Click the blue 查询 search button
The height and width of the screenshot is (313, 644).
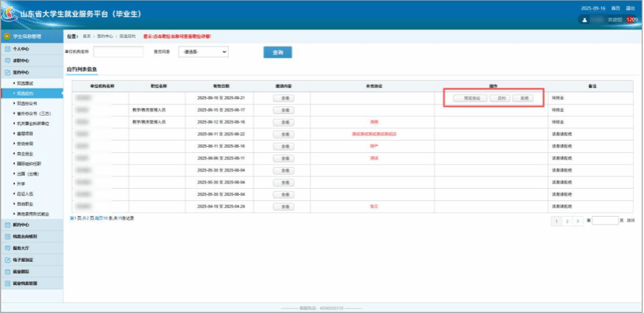(277, 52)
